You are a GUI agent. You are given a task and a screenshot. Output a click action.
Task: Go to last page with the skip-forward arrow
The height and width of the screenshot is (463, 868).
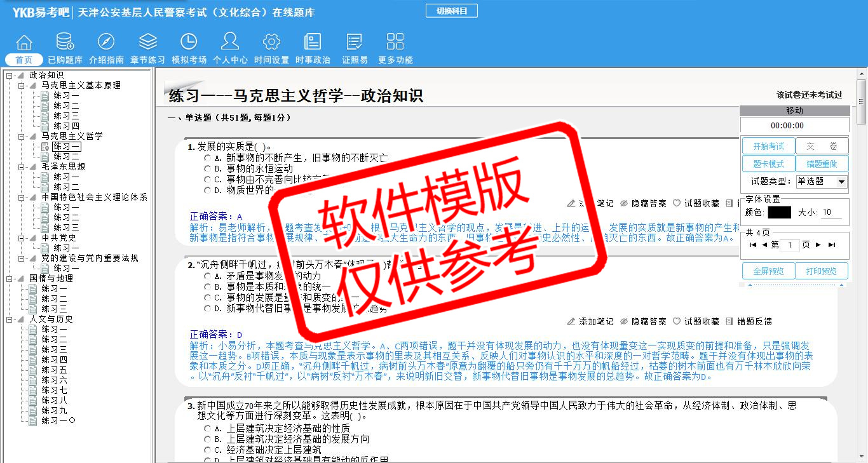[832, 245]
